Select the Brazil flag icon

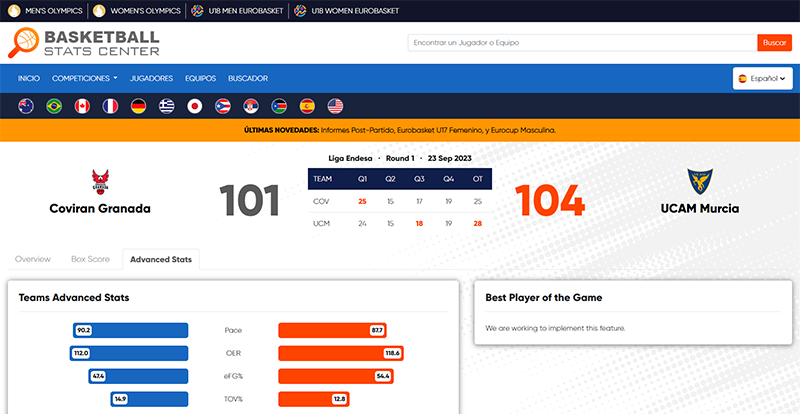click(54, 106)
